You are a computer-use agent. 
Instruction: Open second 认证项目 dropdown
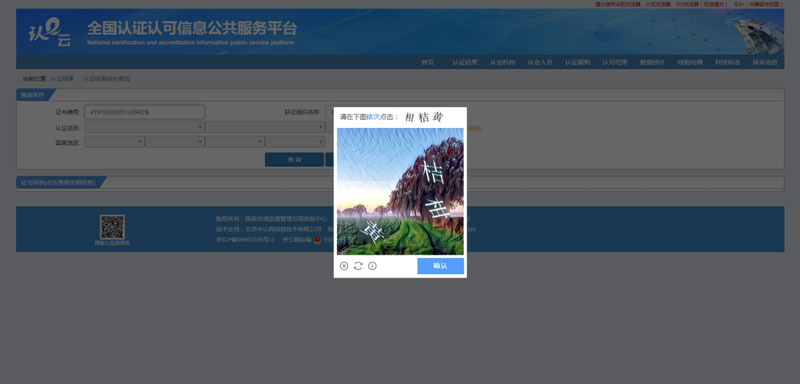265,127
